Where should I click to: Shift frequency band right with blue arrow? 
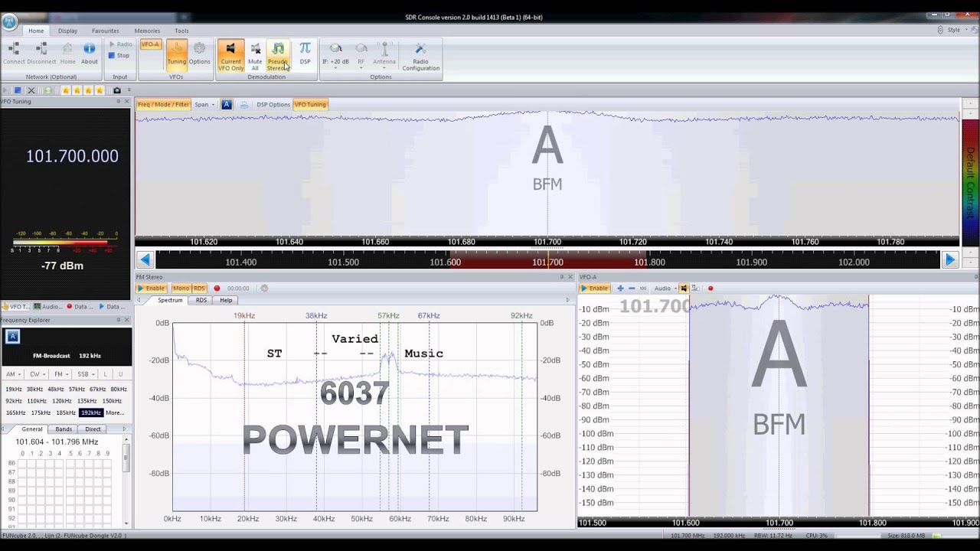(x=949, y=260)
